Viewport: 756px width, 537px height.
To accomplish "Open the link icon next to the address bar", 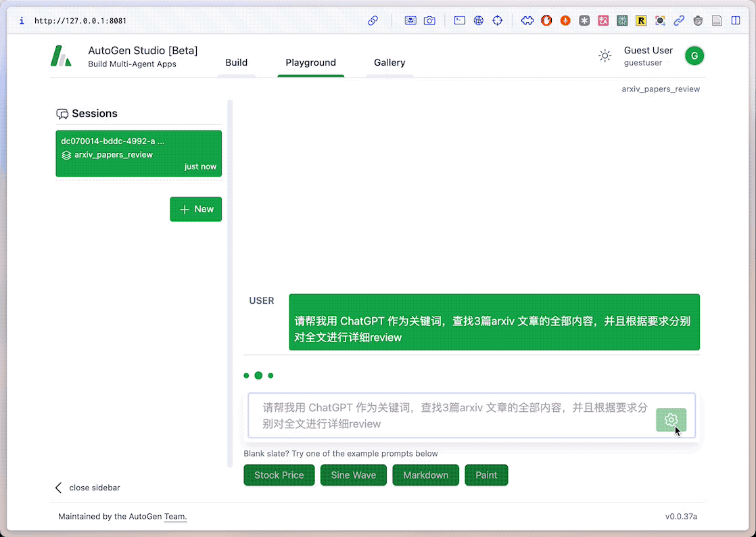I will click(x=373, y=21).
